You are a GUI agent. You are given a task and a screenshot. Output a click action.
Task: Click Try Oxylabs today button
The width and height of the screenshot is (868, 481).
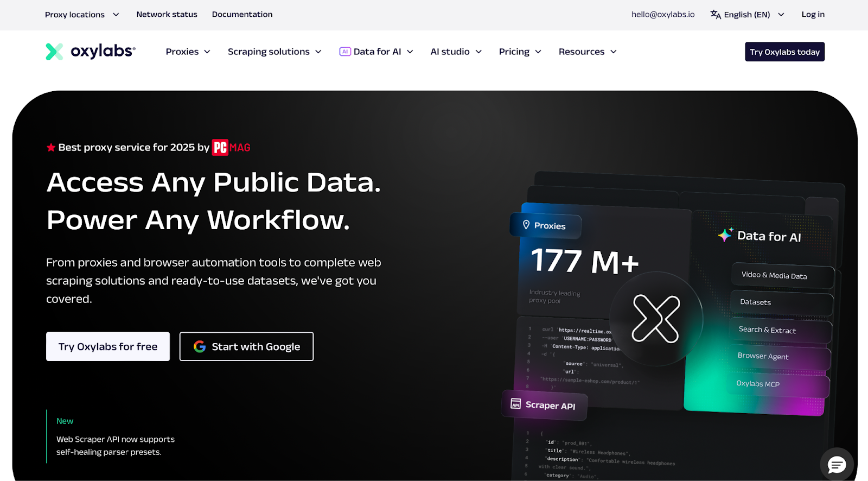[x=784, y=52]
